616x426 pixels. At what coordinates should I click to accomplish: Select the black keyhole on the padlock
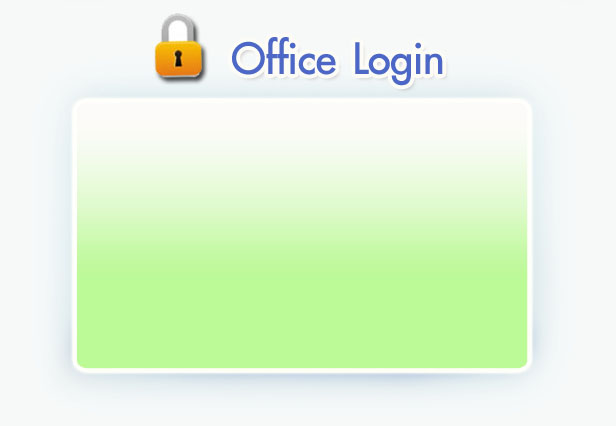pyautogui.click(x=178, y=59)
